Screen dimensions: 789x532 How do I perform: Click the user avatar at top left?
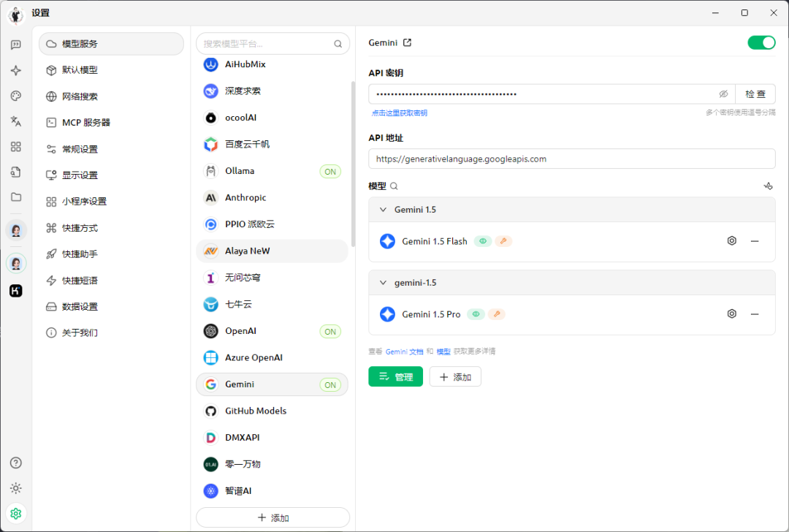pos(15,15)
